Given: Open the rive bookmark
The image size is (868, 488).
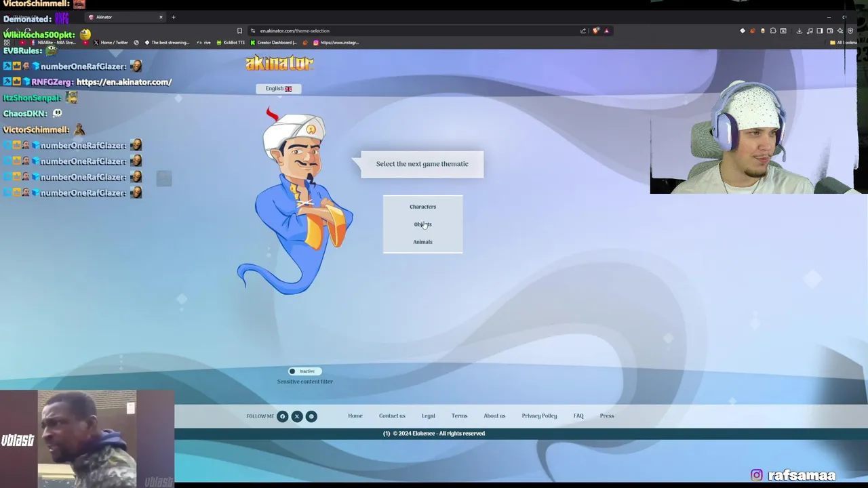Looking at the screenshot, I should click(203, 43).
